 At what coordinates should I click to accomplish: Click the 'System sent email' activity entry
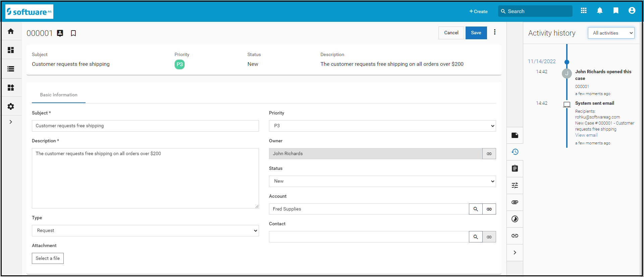tap(595, 103)
